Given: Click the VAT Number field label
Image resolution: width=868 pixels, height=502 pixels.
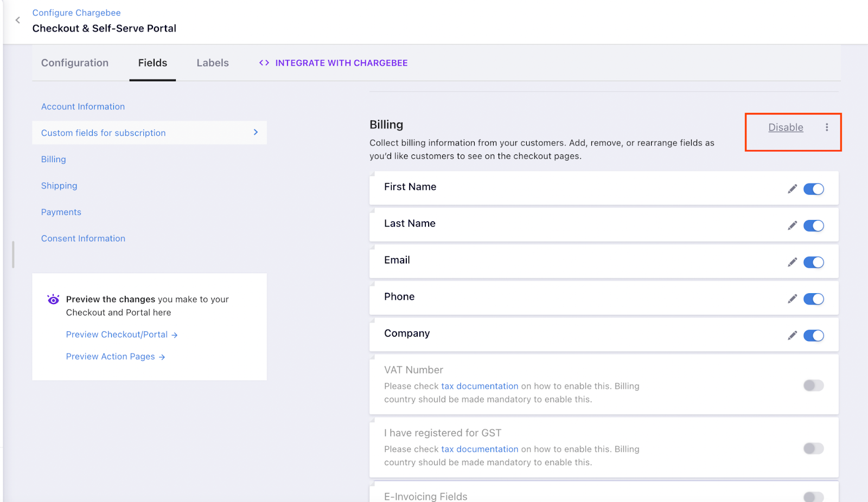Looking at the screenshot, I should coord(413,370).
